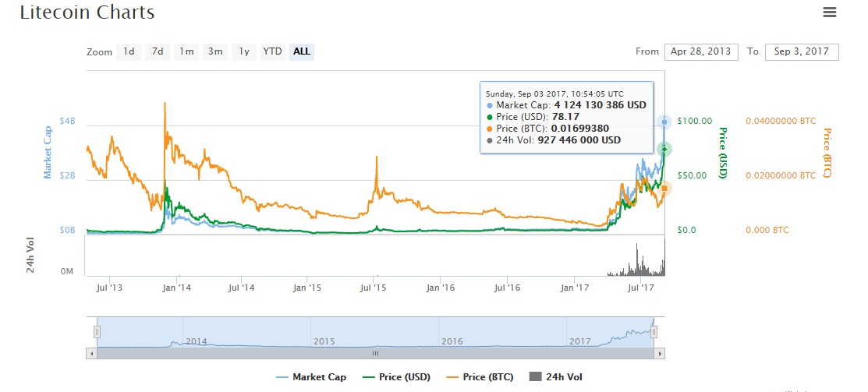Toggle the 24h Vol legend series

[556, 377]
